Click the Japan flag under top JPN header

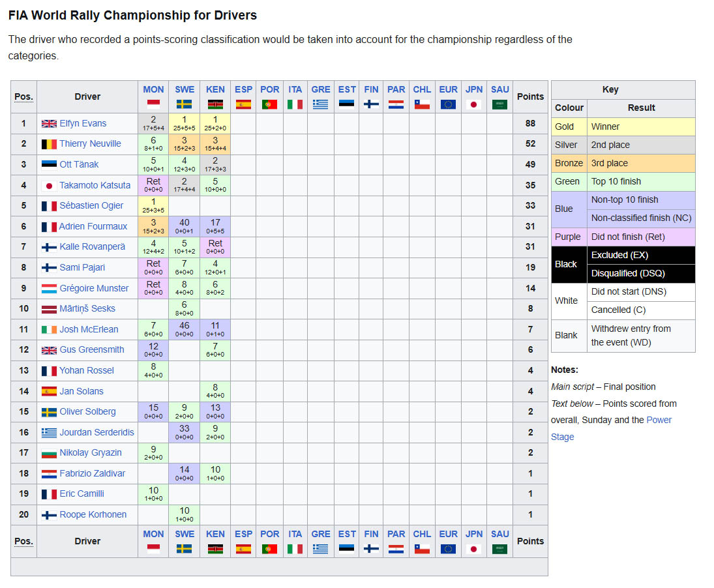[473, 104]
